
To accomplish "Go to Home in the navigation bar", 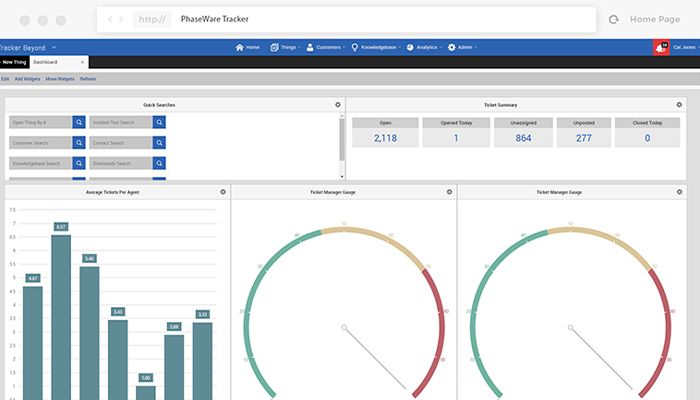I will click(247, 47).
